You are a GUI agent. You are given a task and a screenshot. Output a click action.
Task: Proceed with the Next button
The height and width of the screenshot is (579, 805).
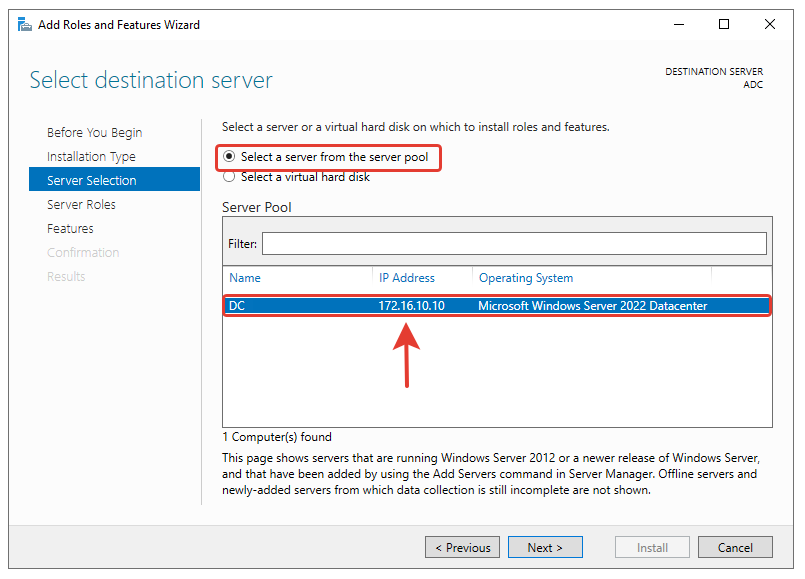pos(545,548)
